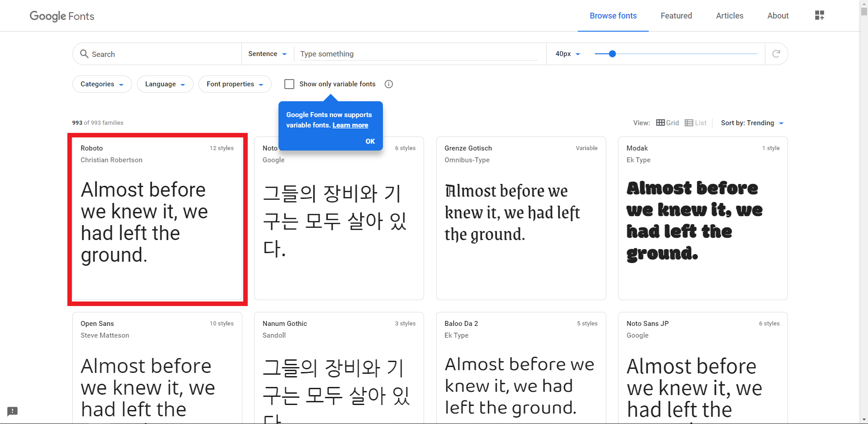Expand the Categories filter

click(x=102, y=84)
